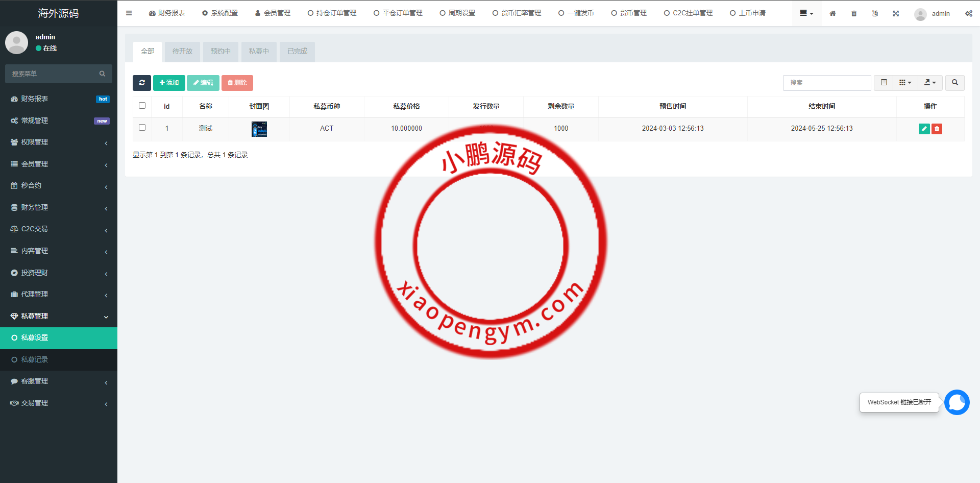Open the settings gears icon at top right
The image size is (980, 483).
[969, 13]
